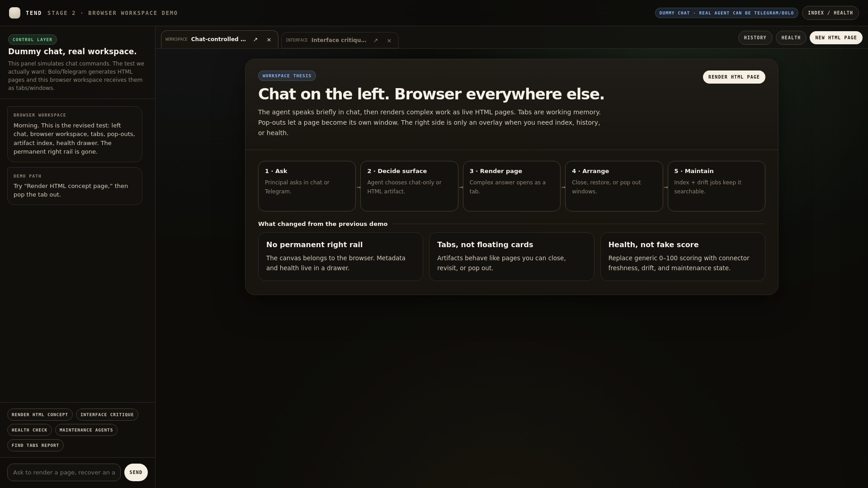
Task: Click the Send button
Action: [x=136, y=473]
